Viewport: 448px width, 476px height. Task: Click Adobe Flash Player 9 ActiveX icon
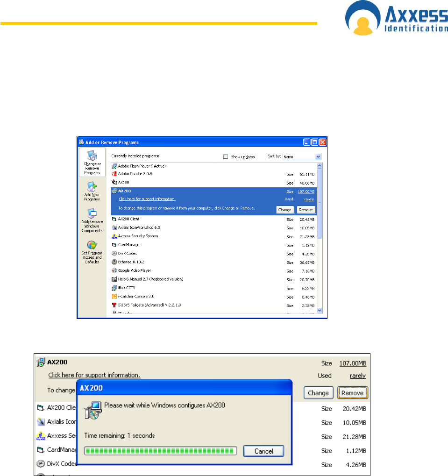tap(114, 166)
